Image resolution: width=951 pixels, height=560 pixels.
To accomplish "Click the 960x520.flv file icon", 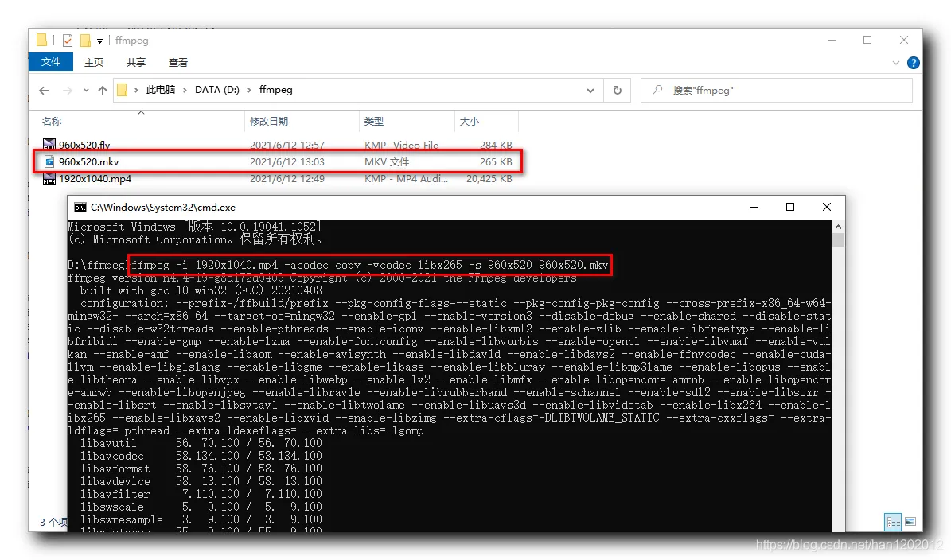I will [x=49, y=144].
